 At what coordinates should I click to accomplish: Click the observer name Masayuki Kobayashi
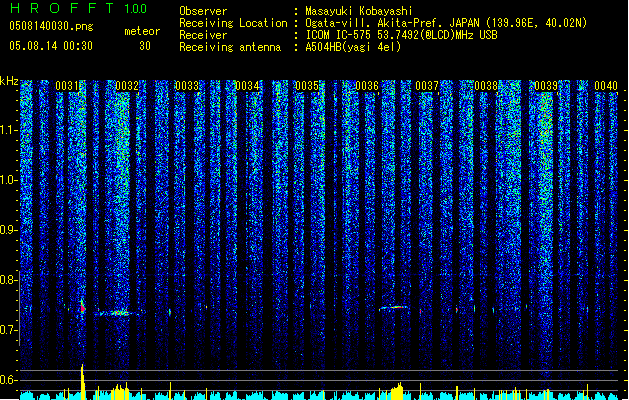click(x=359, y=11)
